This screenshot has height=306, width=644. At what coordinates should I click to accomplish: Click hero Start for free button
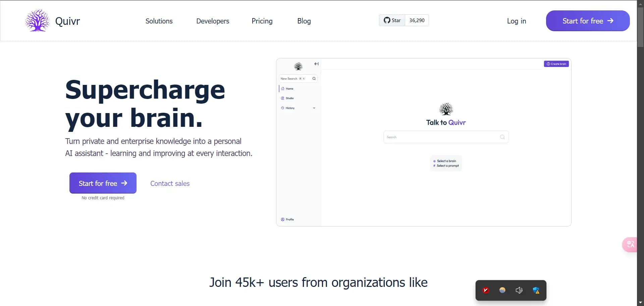coord(103,183)
